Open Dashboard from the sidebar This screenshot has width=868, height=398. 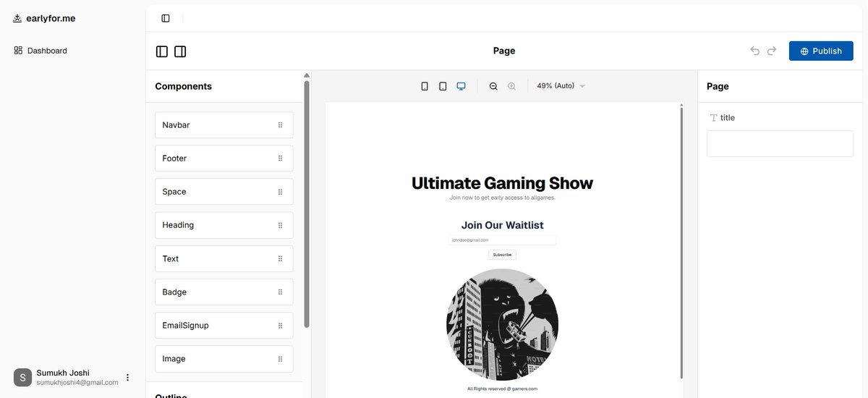click(41, 51)
